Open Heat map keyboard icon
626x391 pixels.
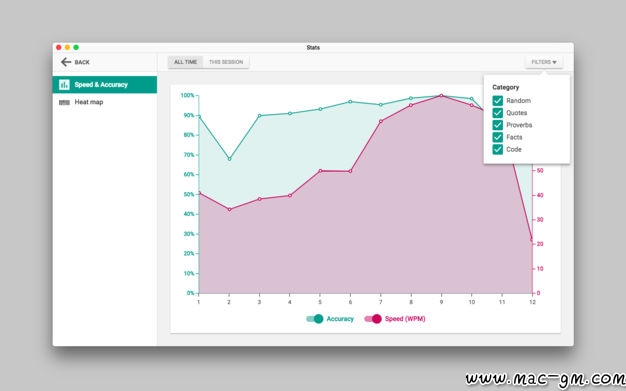(64, 102)
